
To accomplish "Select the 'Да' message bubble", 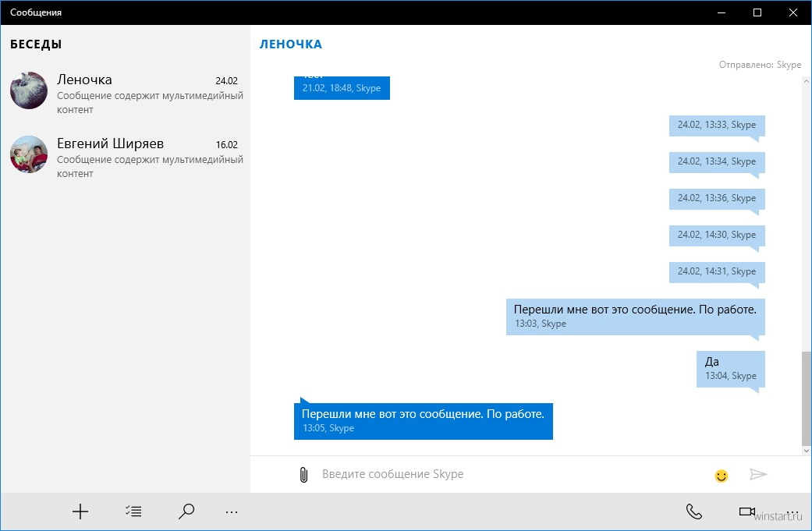I will (x=730, y=368).
